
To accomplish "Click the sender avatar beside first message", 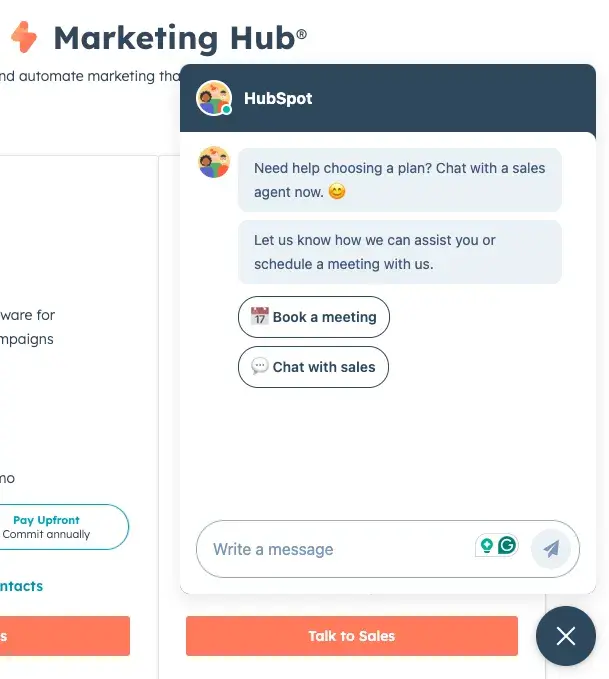I will (x=214, y=162).
